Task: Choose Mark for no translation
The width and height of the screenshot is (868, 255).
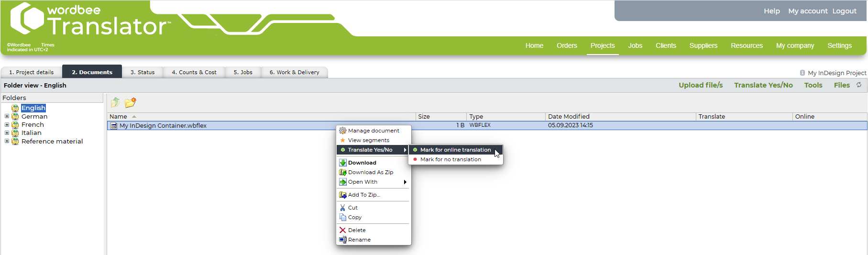Action: [450, 159]
